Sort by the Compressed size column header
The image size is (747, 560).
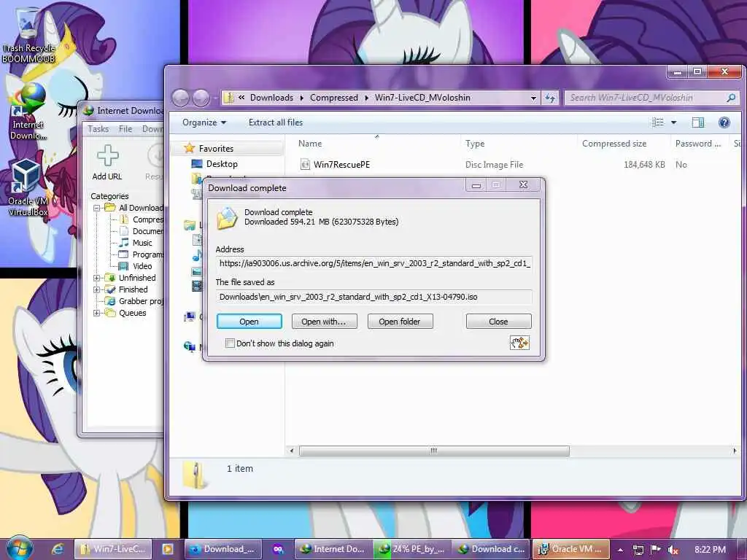(x=614, y=144)
